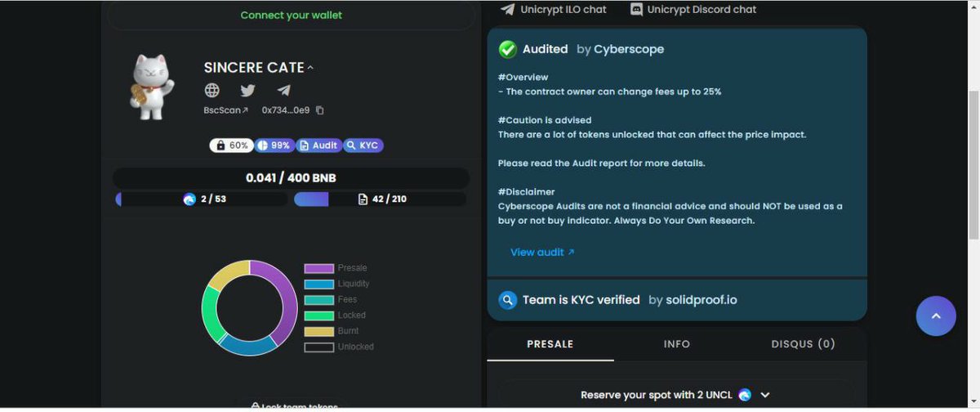This screenshot has width=980, height=412.
Task: Open the BscScan link
Action: [x=226, y=110]
